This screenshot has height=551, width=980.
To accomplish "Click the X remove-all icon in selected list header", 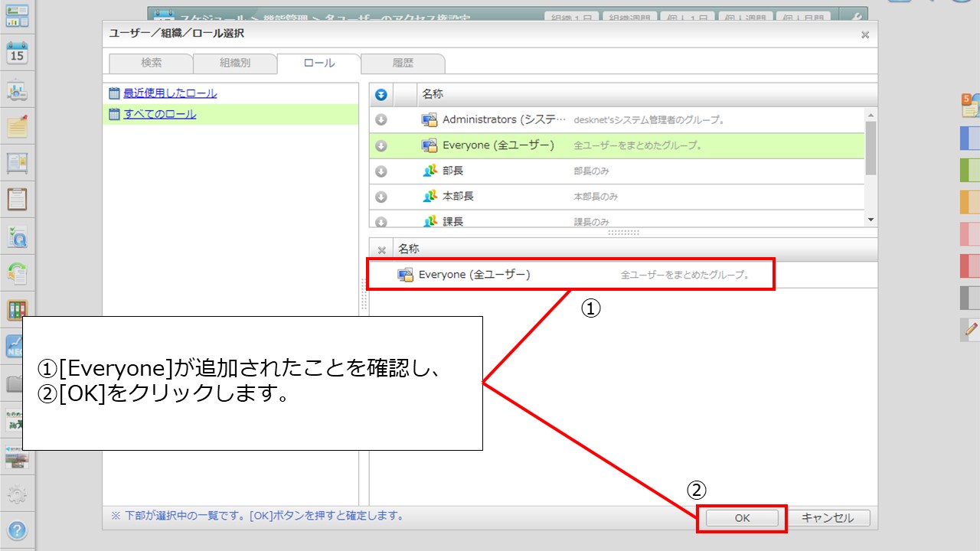I will 381,249.
